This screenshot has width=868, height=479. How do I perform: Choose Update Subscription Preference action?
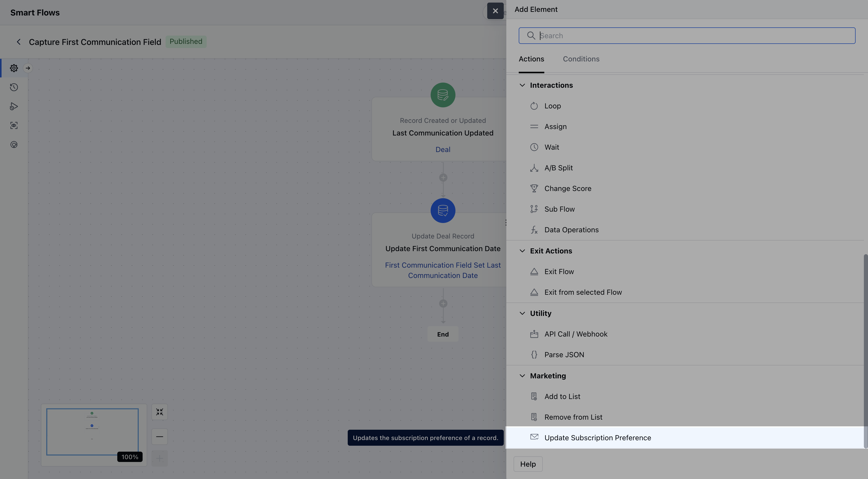click(x=598, y=438)
